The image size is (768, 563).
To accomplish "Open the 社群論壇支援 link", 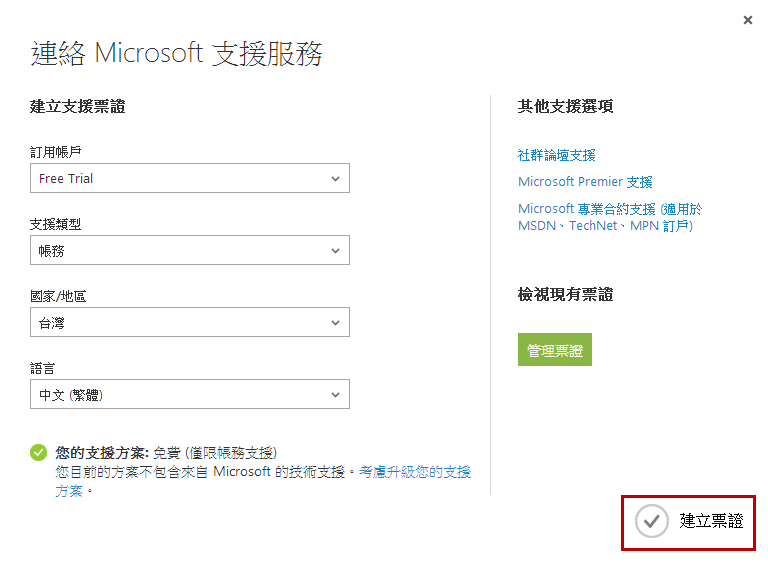I will (556, 155).
